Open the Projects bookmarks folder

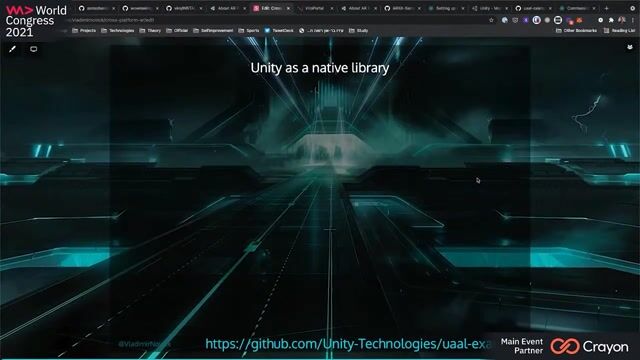point(84,31)
